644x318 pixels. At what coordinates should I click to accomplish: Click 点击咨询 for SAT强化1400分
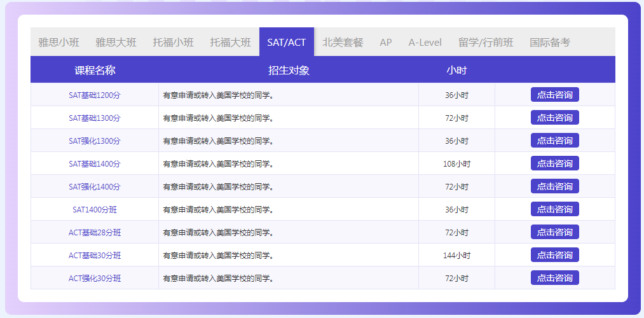tap(555, 186)
